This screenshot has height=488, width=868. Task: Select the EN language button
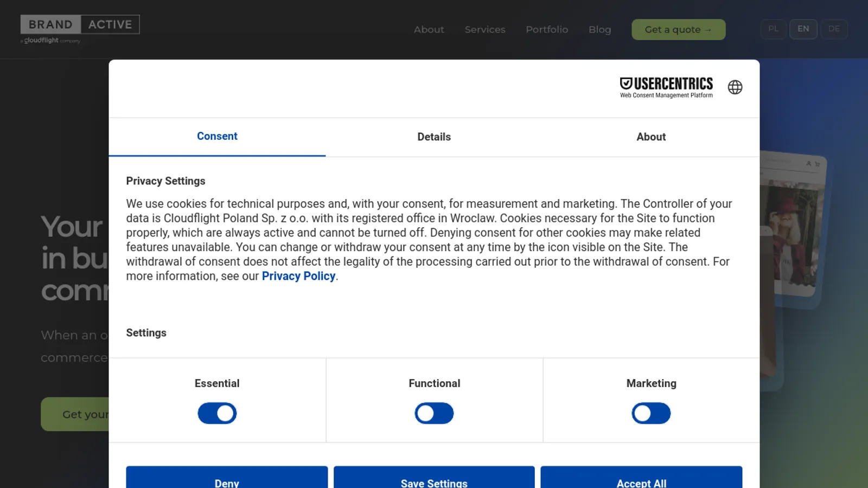coord(803,29)
